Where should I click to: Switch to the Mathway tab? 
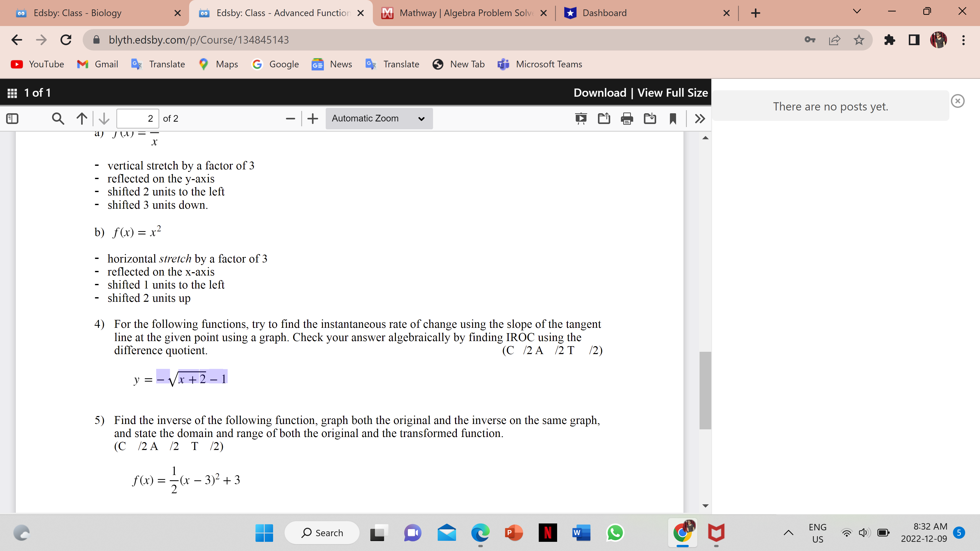(x=457, y=12)
